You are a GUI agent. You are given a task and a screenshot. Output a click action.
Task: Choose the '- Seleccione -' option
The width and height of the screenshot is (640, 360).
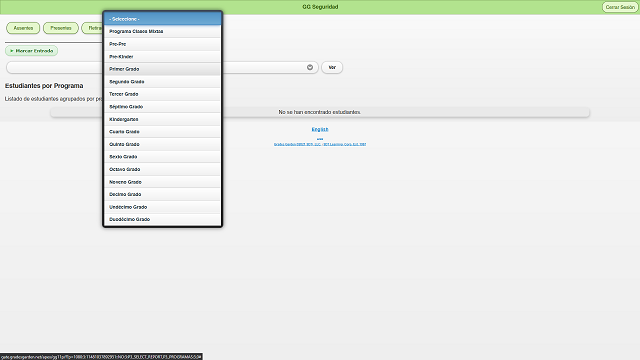point(162,19)
